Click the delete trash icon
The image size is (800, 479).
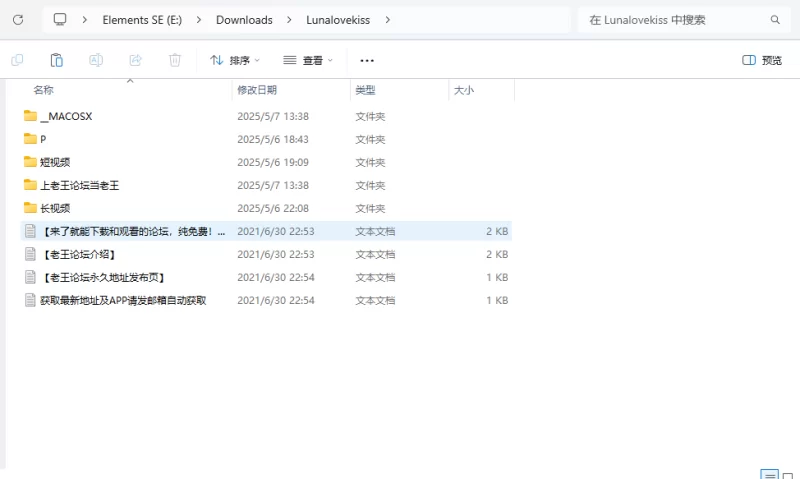coord(175,60)
